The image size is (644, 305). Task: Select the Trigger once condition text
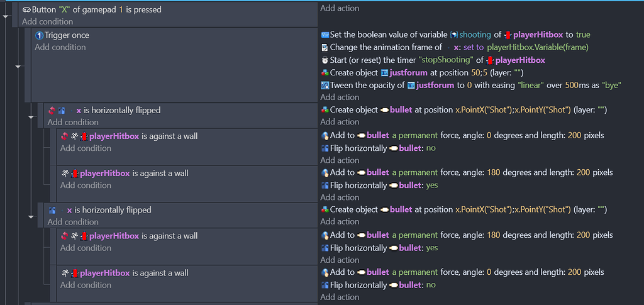67,35
